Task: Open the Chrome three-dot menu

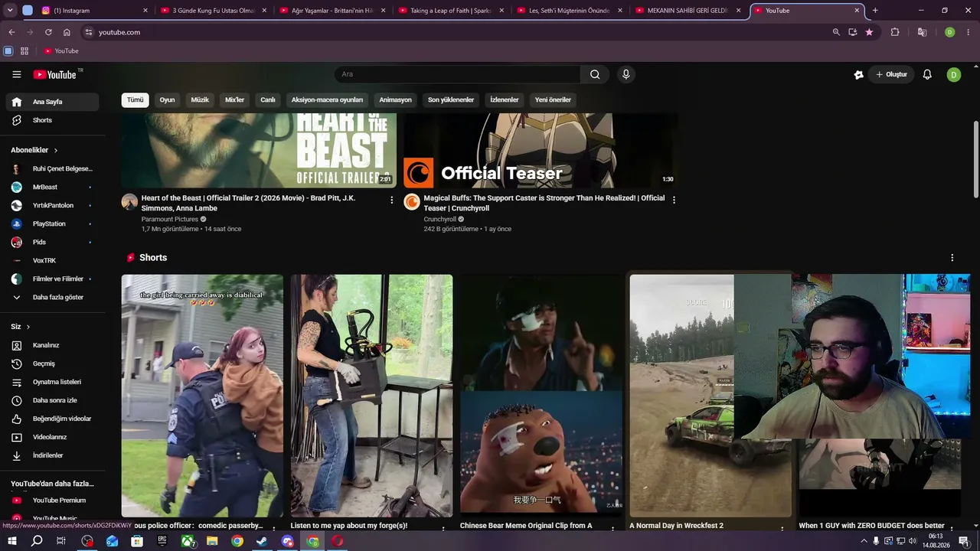Action: [x=969, y=32]
